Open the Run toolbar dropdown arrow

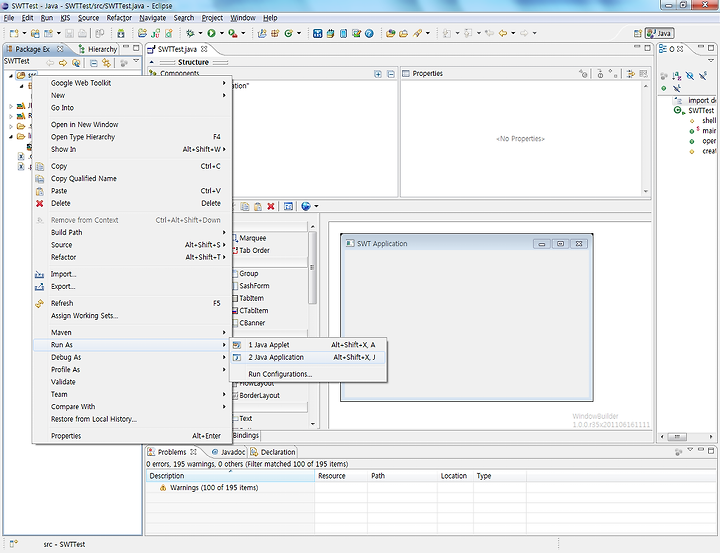pyautogui.click(x=221, y=33)
